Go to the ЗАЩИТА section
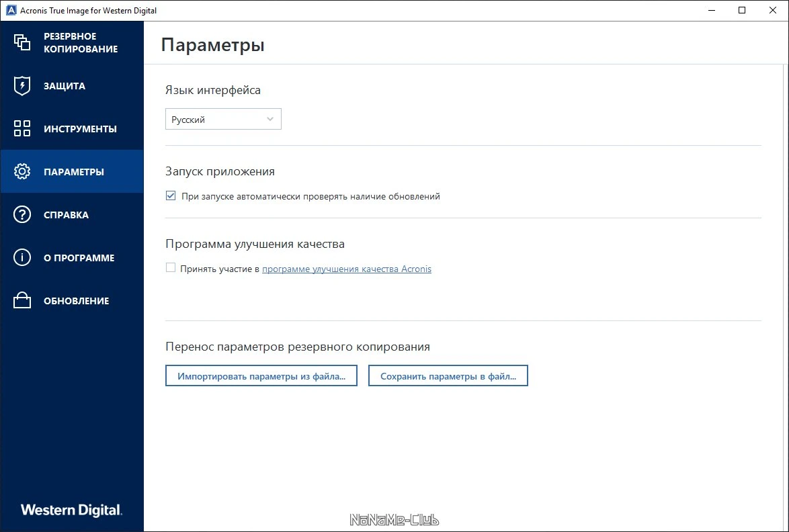Image resolution: width=789 pixels, height=532 pixels. [x=72, y=85]
